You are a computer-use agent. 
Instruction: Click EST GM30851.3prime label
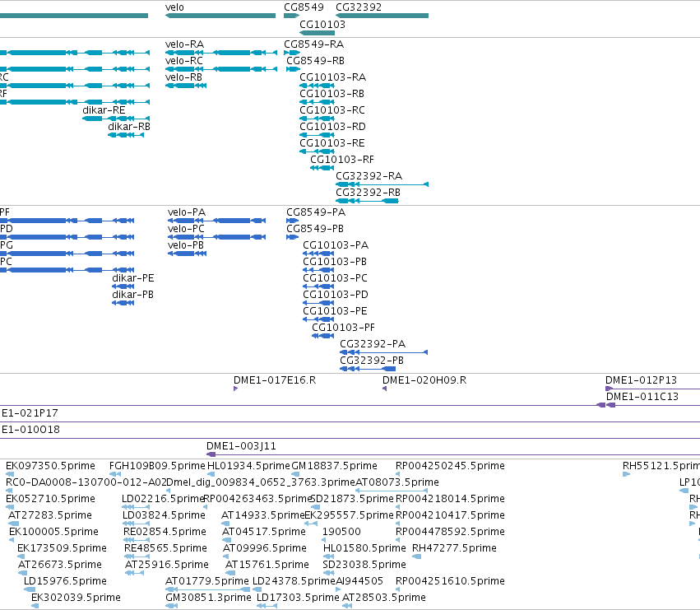pyautogui.click(x=208, y=598)
